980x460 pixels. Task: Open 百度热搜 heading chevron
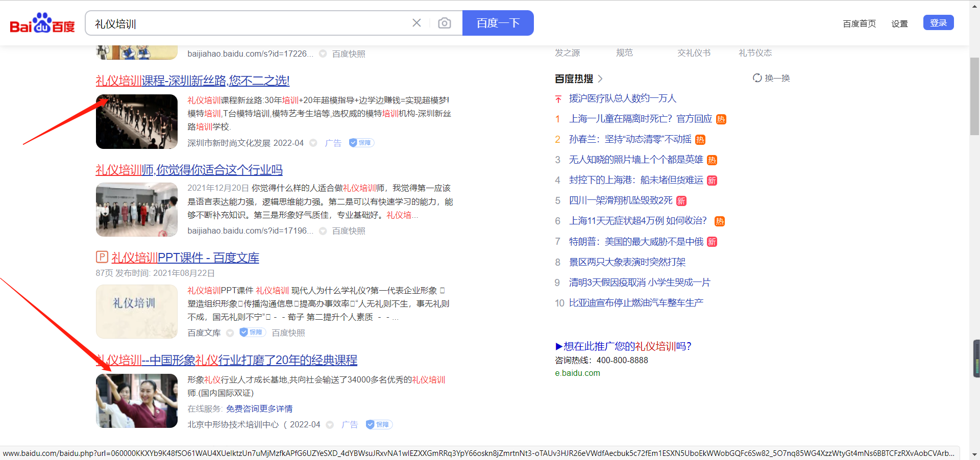pos(600,79)
